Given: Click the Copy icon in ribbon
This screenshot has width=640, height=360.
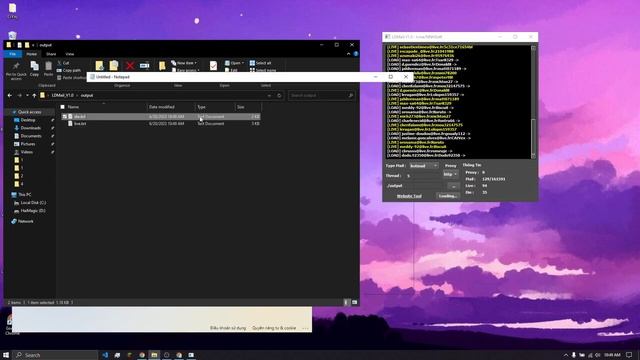Looking at the screenshot, I should coord(34,66).
